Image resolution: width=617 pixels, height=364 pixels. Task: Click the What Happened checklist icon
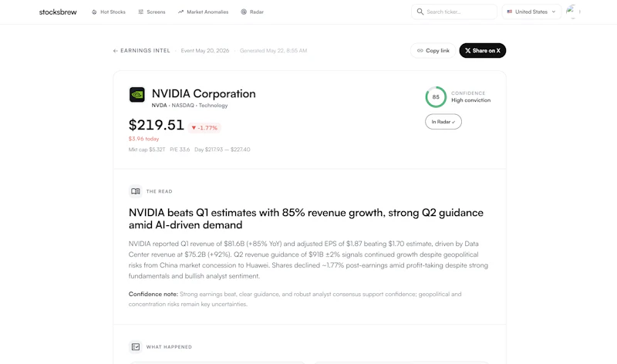click(x=136, y=347)
